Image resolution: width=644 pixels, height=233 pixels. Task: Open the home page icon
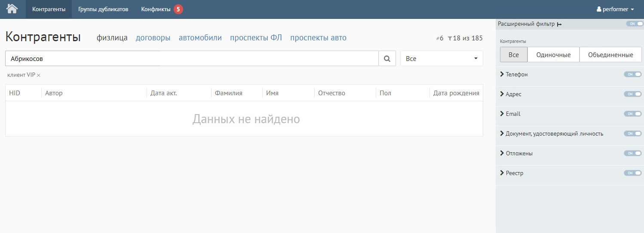(12, 9)
